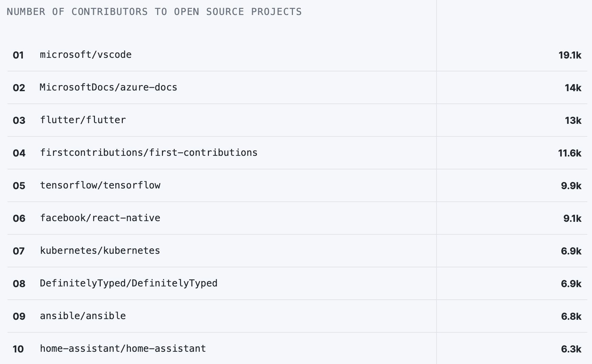Click the 19.1k contributor count
This screenshot has height=364, width=592.
570,55
